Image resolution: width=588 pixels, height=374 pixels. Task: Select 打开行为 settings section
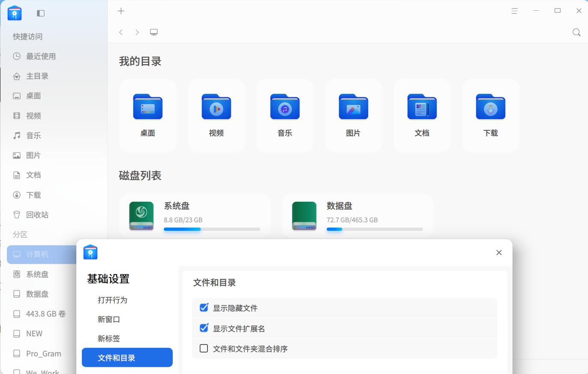pos(127,300)
